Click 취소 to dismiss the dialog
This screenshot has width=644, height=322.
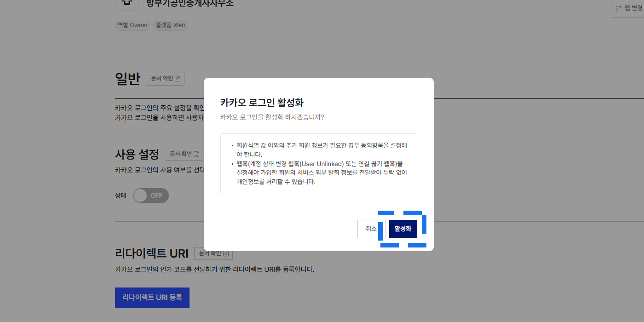(371, 229)
